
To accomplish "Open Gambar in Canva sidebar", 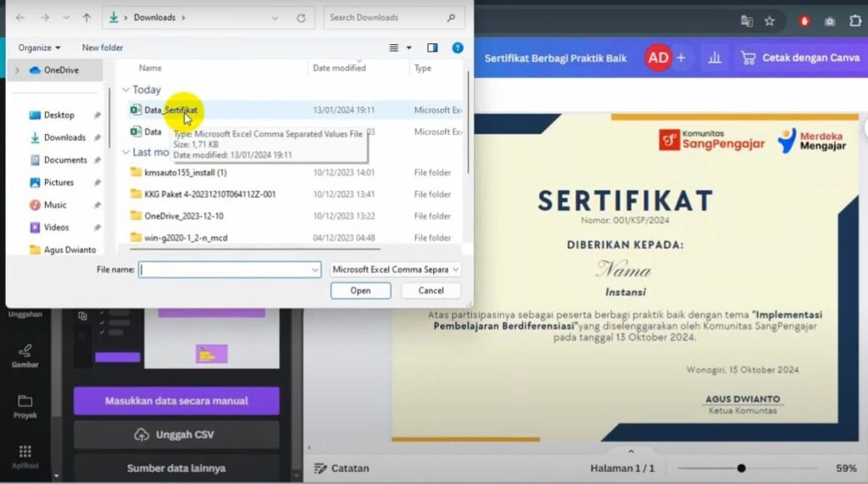I will (x=25, y=356).
